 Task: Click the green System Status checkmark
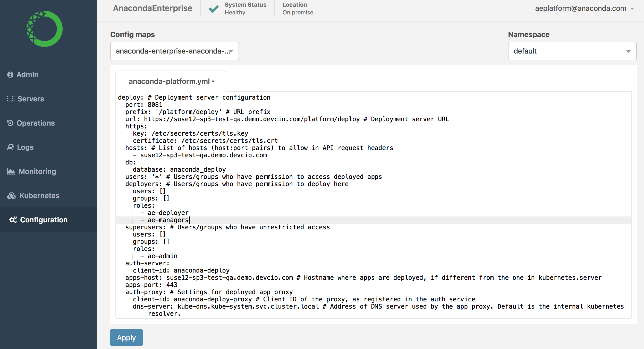[214, 9]
